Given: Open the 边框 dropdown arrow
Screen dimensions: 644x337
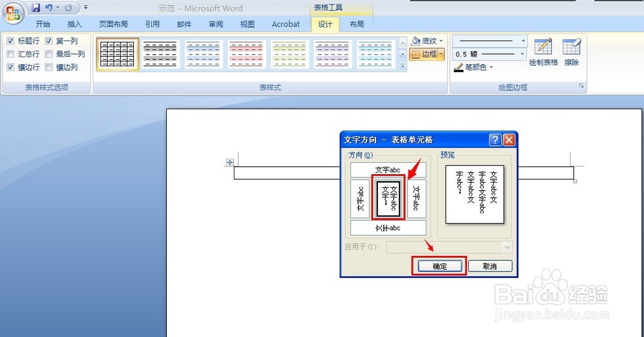Looking at the screenshot, I should (x=442, y=54).
